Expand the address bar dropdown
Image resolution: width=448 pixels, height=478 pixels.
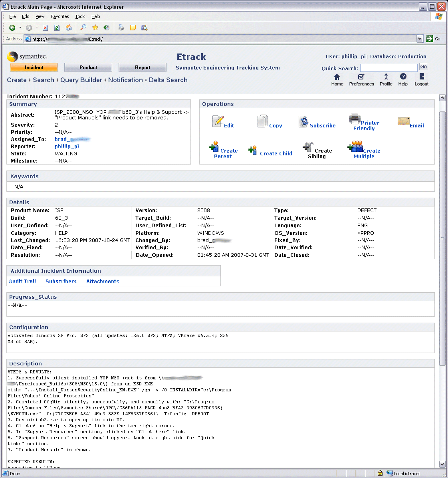420,39
